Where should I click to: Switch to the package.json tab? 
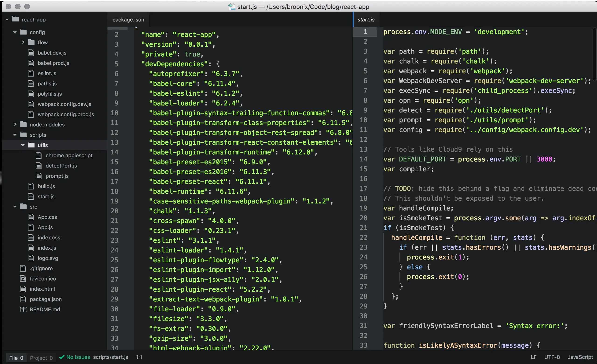pyautogui.click(x=128, y=19)
